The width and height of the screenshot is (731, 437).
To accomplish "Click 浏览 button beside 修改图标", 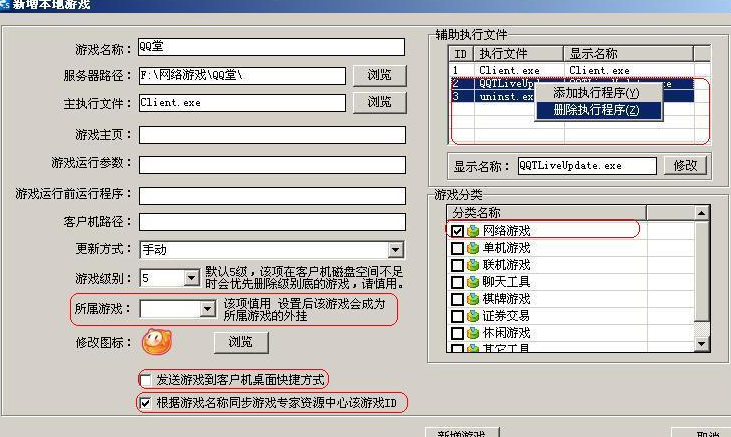I will pos(241,342).
